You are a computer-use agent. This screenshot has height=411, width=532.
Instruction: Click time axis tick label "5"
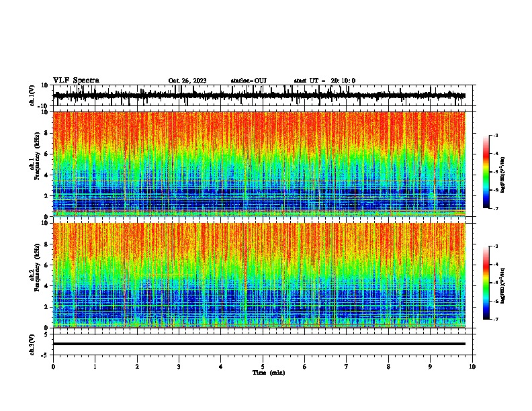[x=263, y=366]
